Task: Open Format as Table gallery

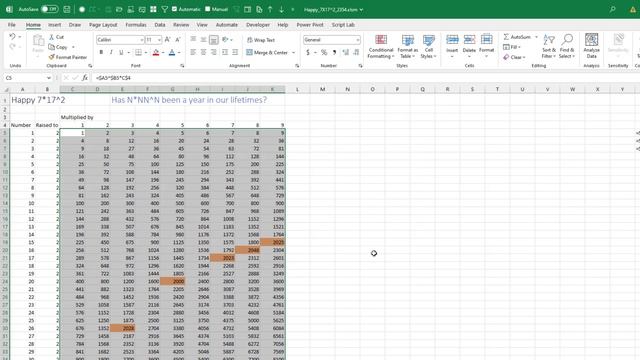Action: [407, 47]
